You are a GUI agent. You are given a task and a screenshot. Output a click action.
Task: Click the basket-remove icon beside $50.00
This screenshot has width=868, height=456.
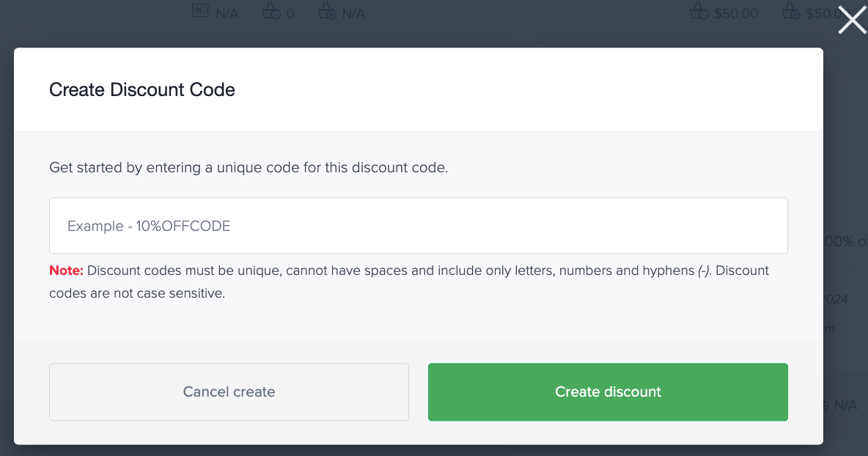pos(698,12)
